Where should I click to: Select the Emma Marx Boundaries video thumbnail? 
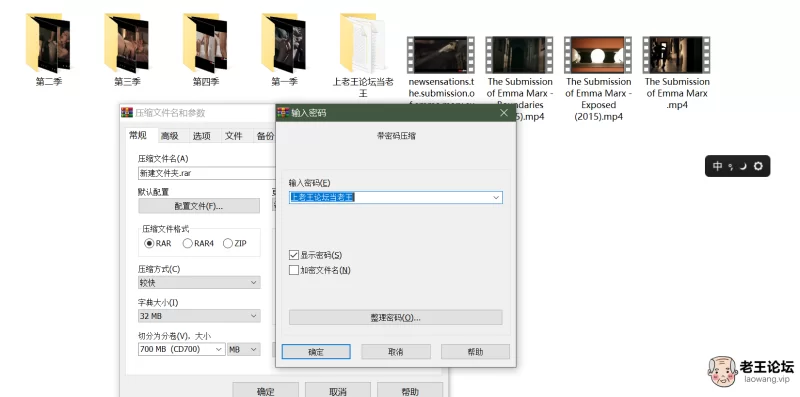[519, 55]
